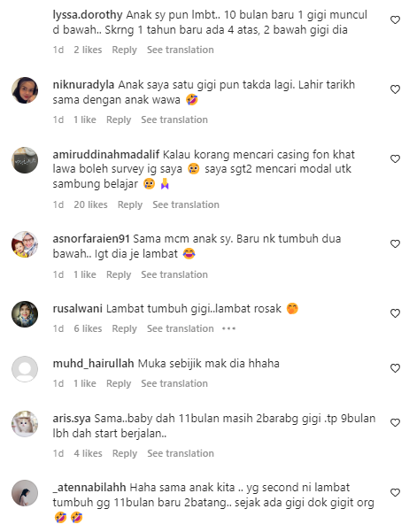409x532 pixels.
Task: Tap heart on asnorfaraien91's comment
Action: pos(395,244)
